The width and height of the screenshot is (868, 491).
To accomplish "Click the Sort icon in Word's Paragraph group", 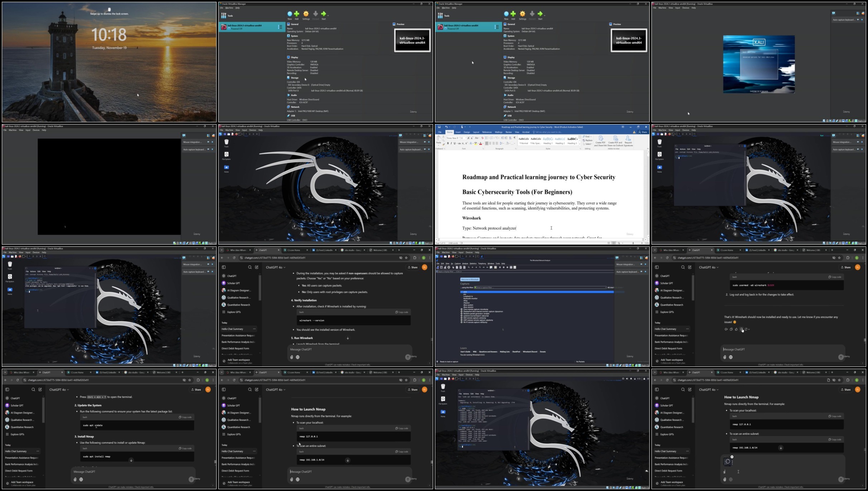I will click(510, 138).
